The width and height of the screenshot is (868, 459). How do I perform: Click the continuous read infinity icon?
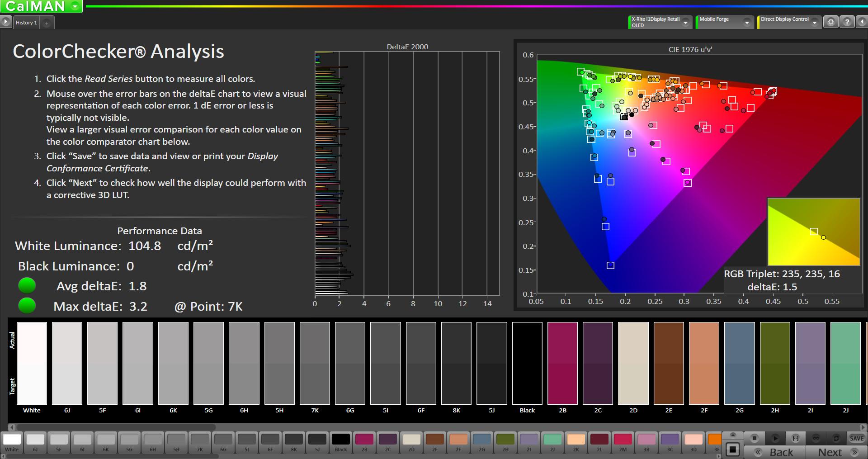[816, 438]
